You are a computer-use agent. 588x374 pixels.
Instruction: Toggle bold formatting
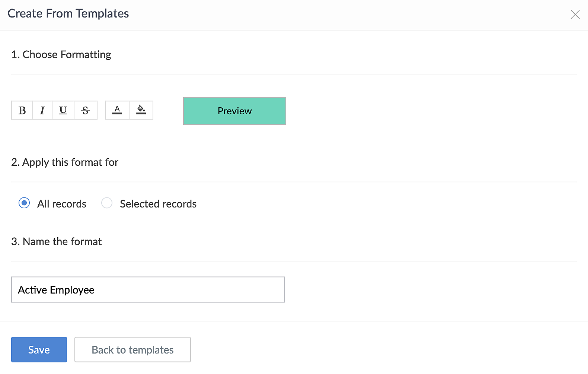pyautogui.click(x=22, y=110)
